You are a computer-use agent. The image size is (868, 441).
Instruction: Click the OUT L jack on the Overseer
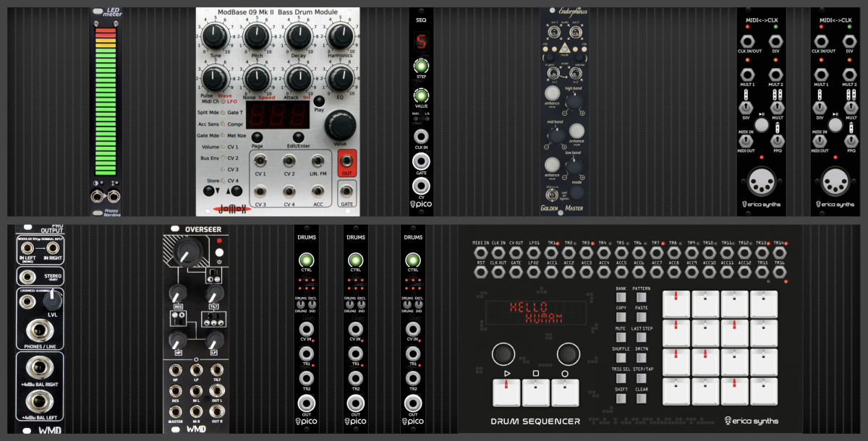(x=216, y=391)
